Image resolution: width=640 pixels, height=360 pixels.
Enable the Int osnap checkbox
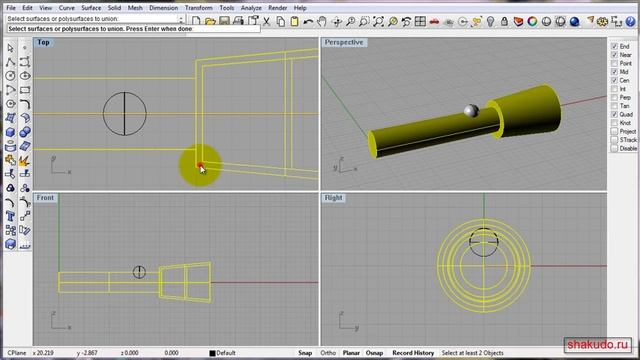click(x=614, y=89)
